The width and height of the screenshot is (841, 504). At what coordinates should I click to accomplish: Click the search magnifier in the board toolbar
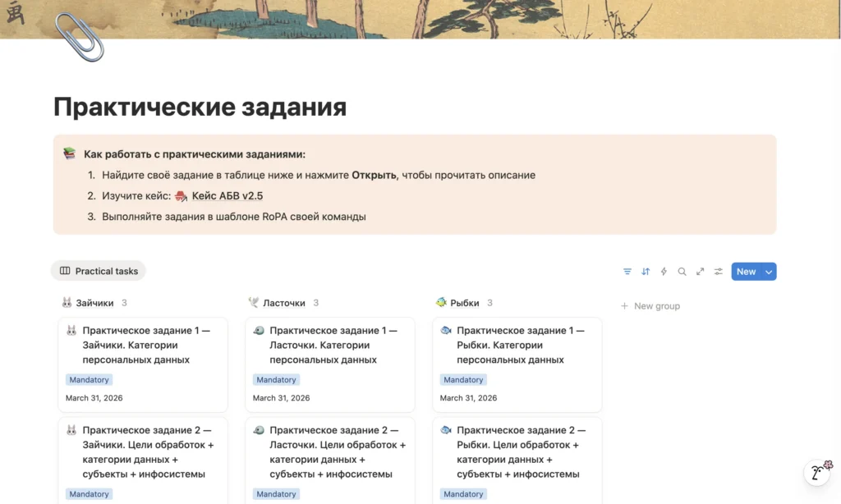point(682,272)
